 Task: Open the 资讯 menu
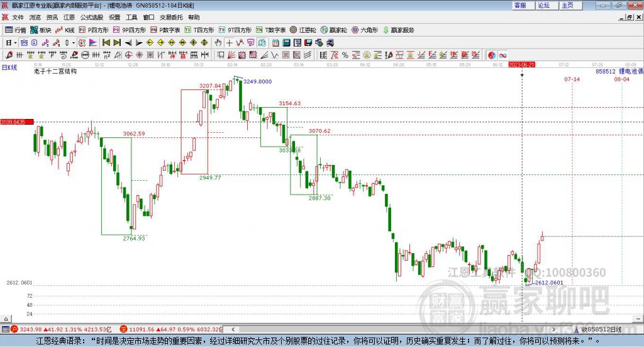coord(52,17)
